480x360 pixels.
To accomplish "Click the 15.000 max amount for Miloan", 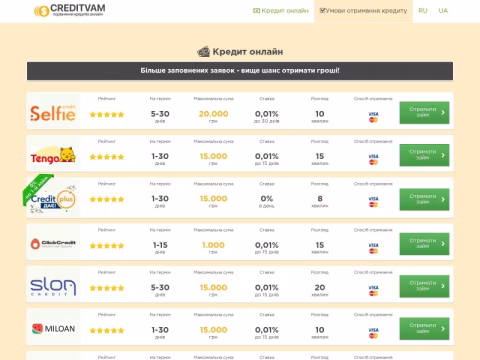I will point(213,330).
